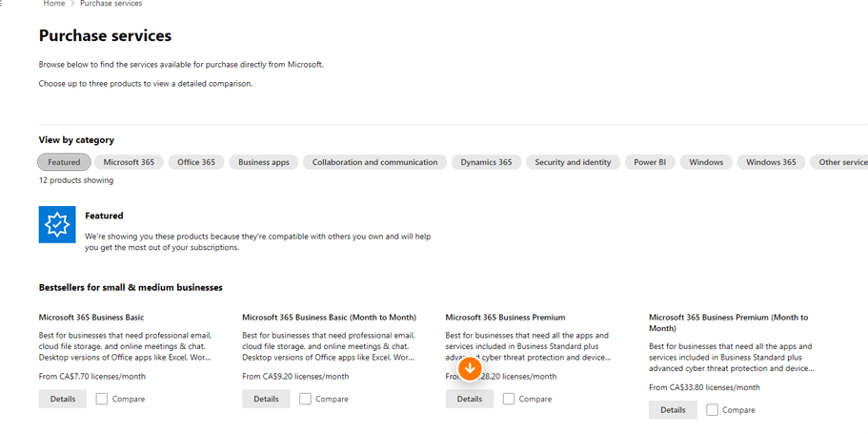Open Details for Business Basic (Month to Month)
Image resolution: width=868 pixels, height=434 pixels.
(x=266, y=399)
